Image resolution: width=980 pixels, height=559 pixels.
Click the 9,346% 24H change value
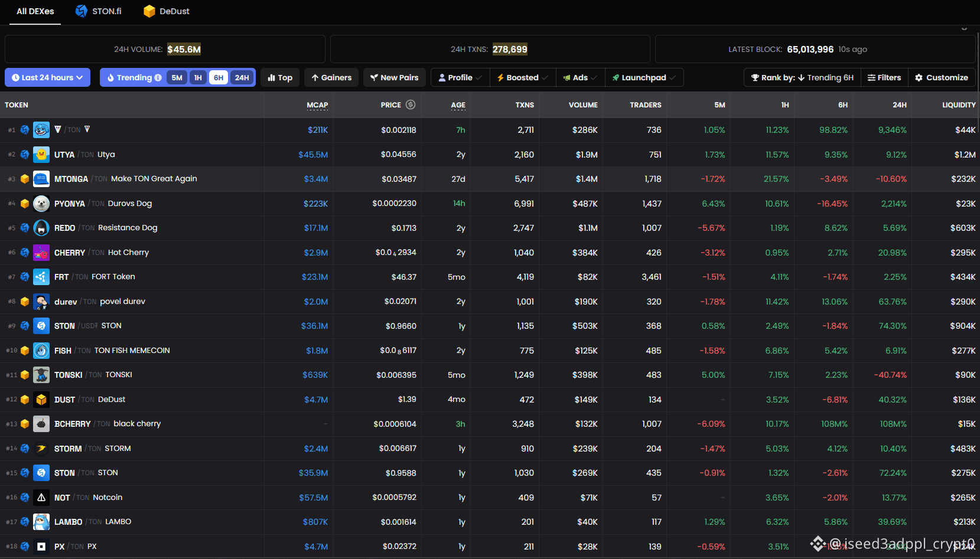[892, 130]
